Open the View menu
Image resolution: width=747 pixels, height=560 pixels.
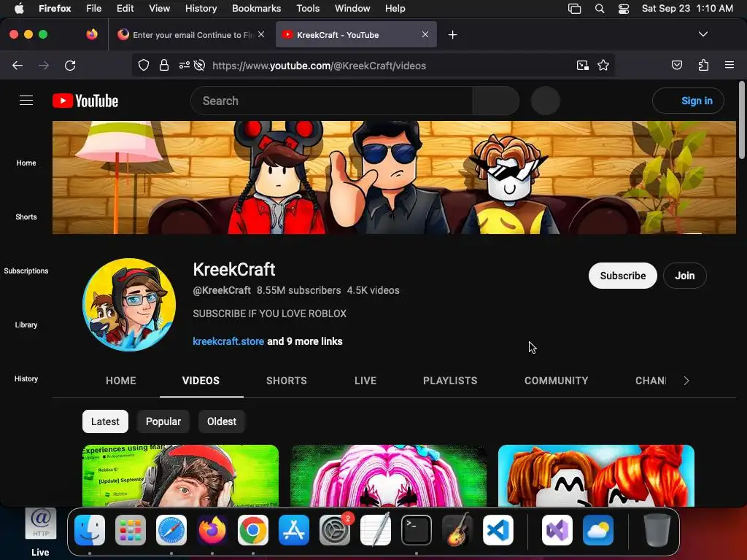click(x=159, y=8)
